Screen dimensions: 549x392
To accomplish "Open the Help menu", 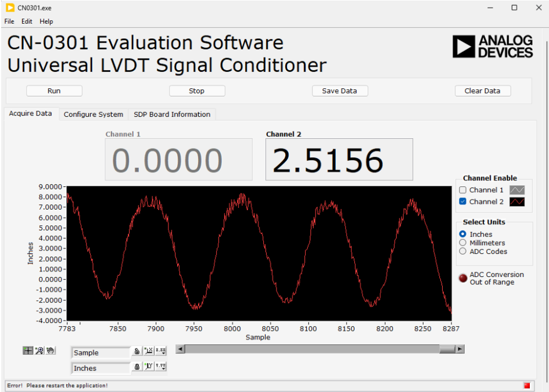I will point(46,21).
